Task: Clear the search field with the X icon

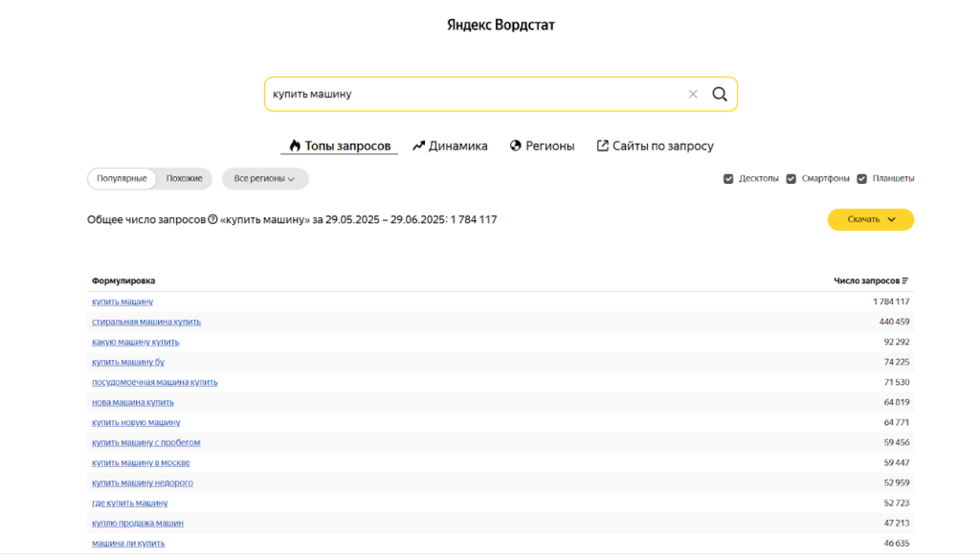Action: coord(693,95)
